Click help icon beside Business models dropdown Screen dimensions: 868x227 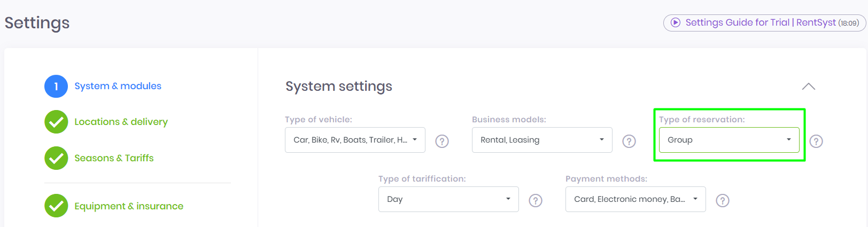click(x=629, y=141)
